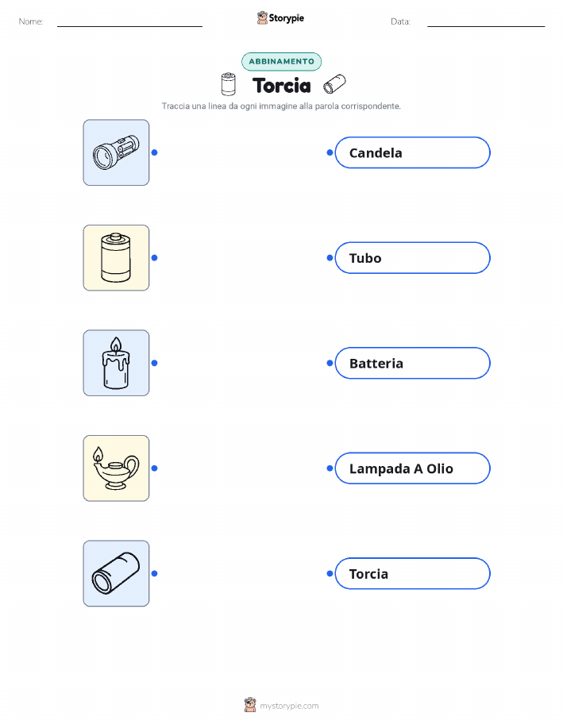Screen dimensions: 563x728
Task: Click the blue dot next to flashlight image
Action: coord(155,152)
